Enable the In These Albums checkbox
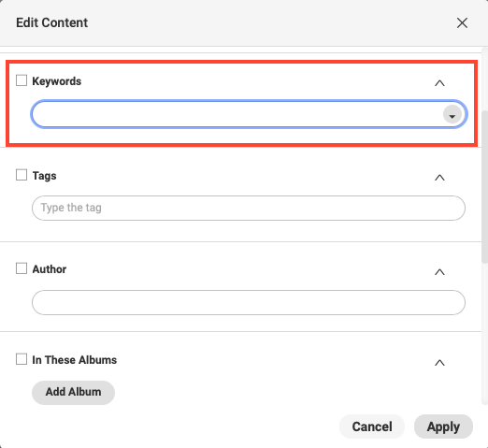Viewport: 488px width, 448px height. (22, 359)
